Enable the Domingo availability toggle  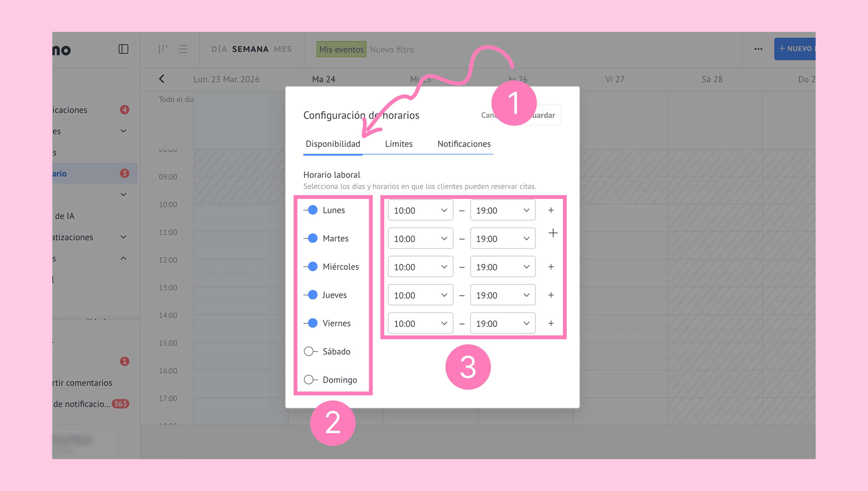[311, 380]
